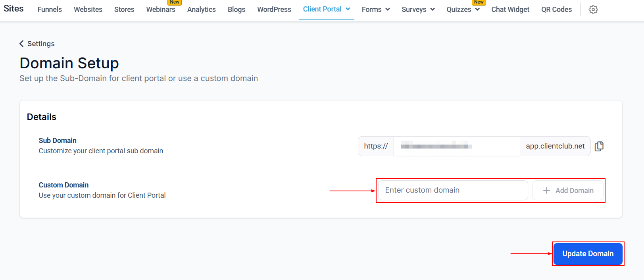Image resolution: width=644 pixels, height=280 pixels.
Task: Open the Analytics tab
Action: pyautogui.click(x=202, y=10)
